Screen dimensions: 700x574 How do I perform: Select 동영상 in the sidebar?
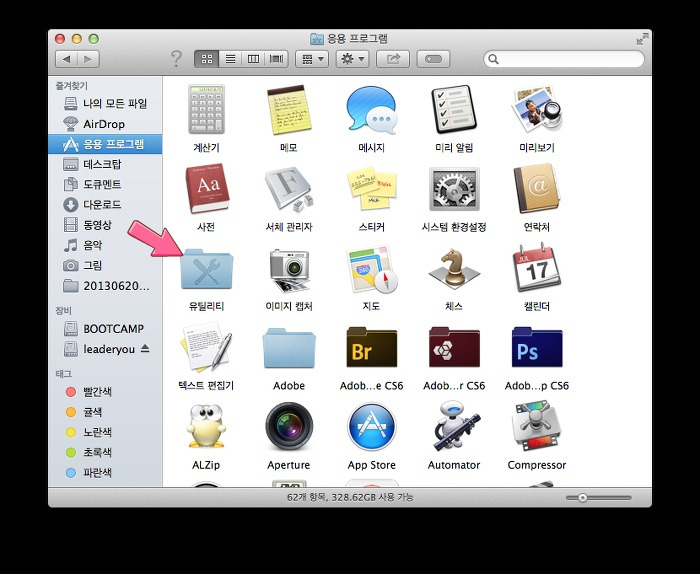click(105, 225)
